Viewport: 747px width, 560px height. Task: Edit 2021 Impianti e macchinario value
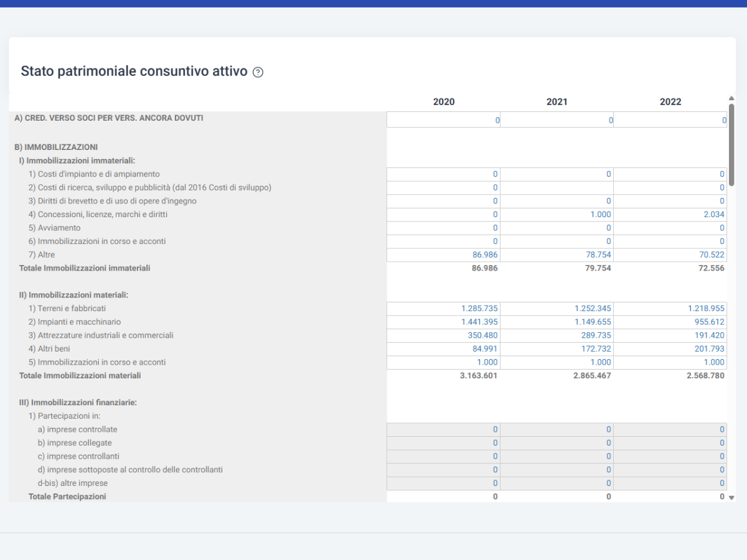tap(557, 322)
